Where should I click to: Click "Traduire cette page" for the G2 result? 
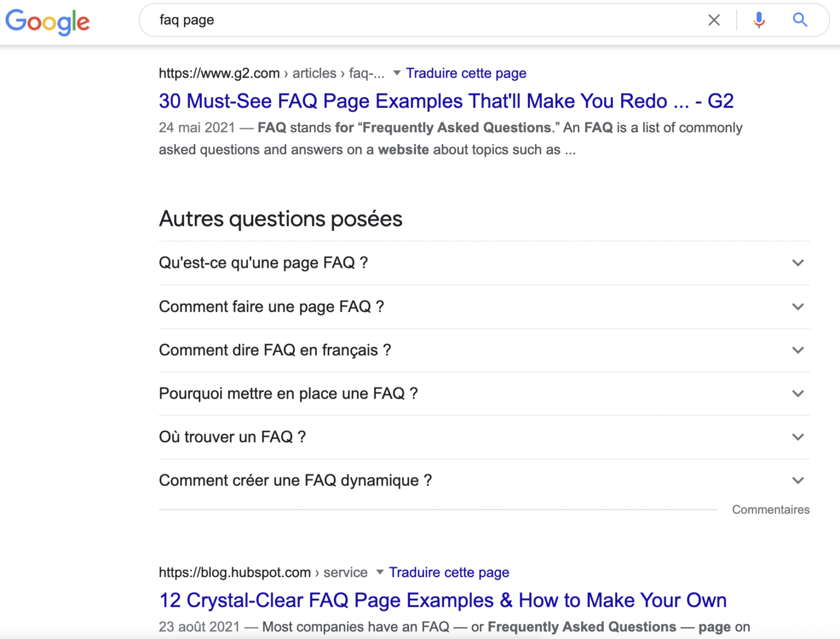point(466,73)
